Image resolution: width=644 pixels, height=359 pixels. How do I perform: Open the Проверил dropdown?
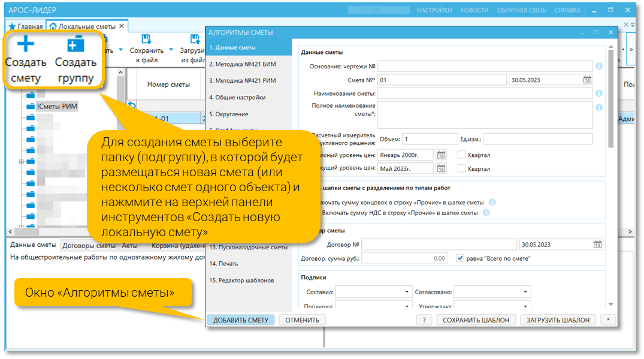tap(407, 306)
